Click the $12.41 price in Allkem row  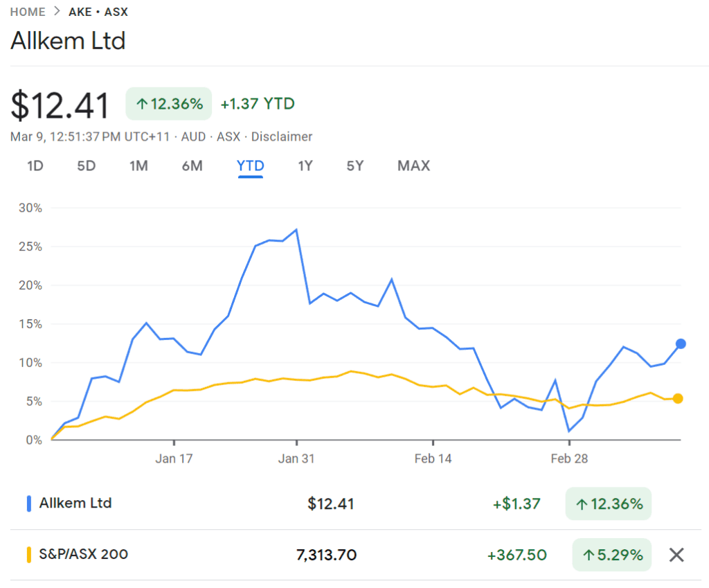(x=330, y=504)
